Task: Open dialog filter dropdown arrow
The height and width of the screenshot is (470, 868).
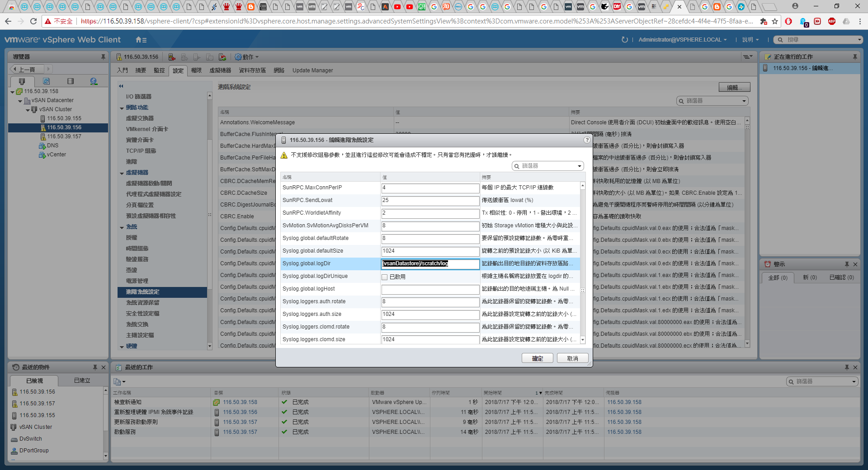Action: pyautogui.click(x=580, y=166)
